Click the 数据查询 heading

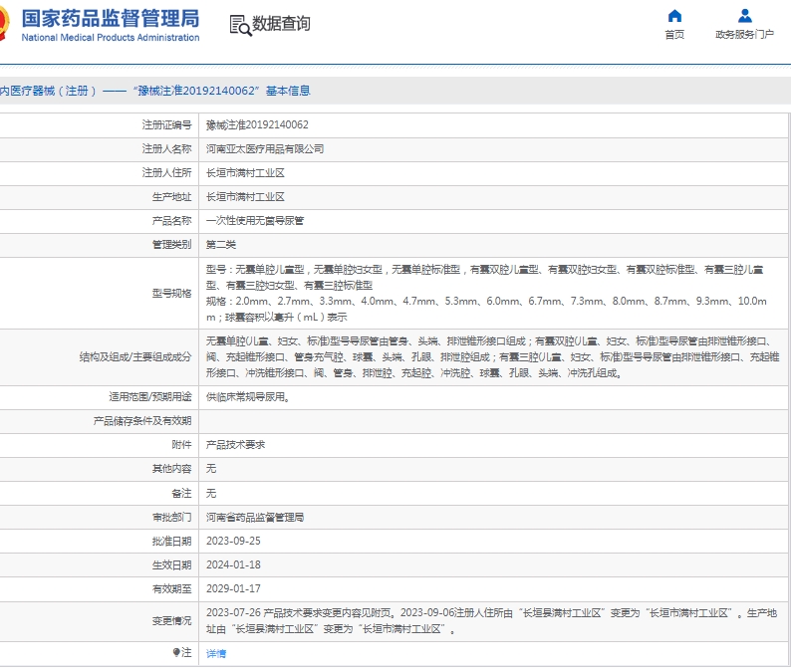[x=281, y=24]
